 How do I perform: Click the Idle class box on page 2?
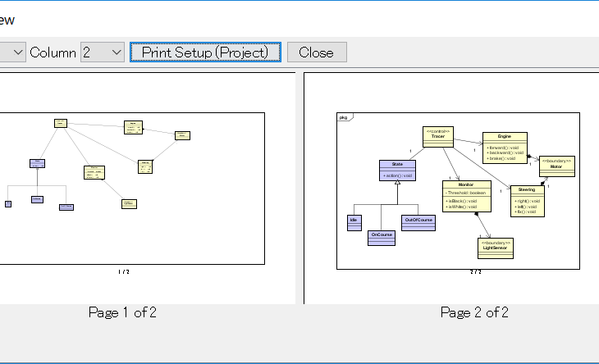tap(354, 221)
